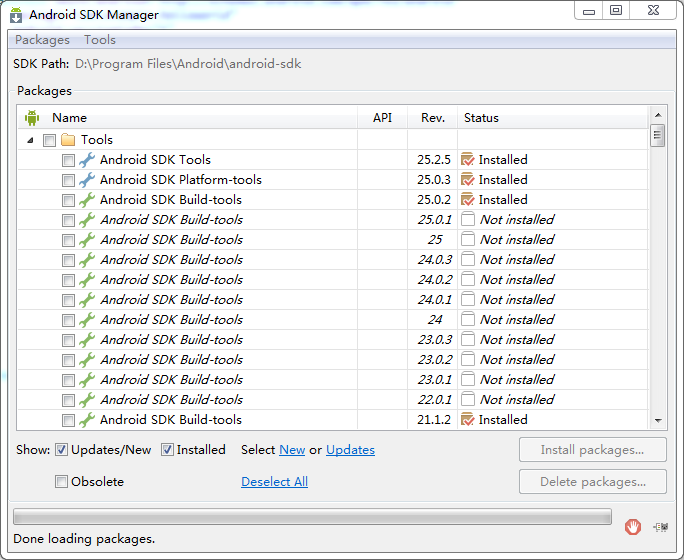Click the Tools folder icon

[68, 140]
